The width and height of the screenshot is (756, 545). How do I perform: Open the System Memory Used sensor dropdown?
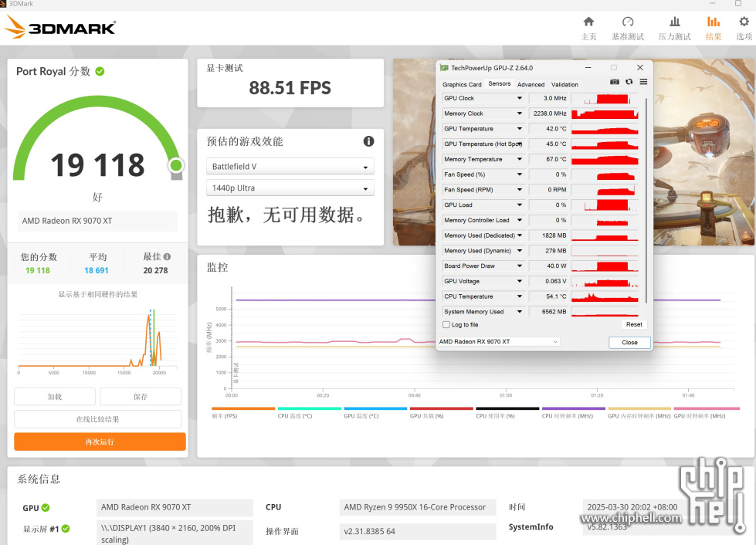tap(519, 312)
